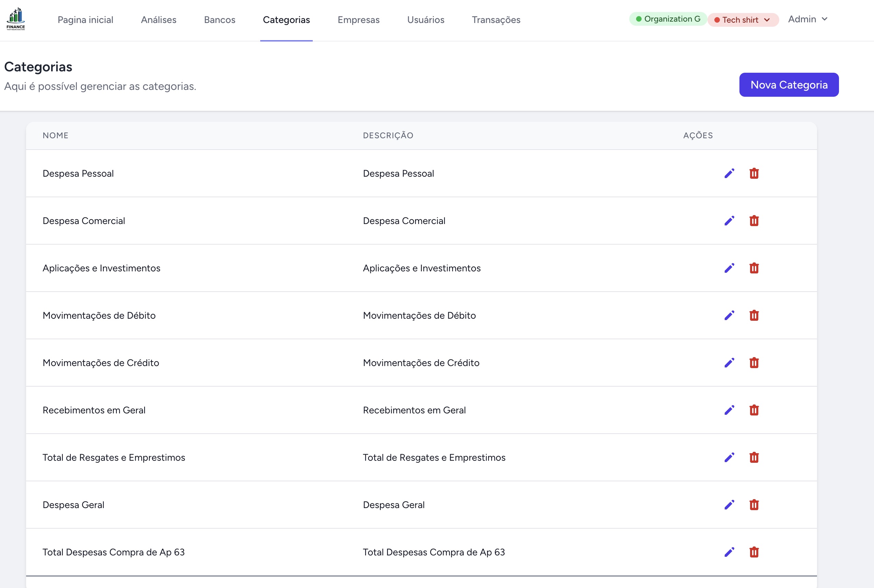
Task: Navigate to Pagina inicial
Action: [x=85, y=20]
